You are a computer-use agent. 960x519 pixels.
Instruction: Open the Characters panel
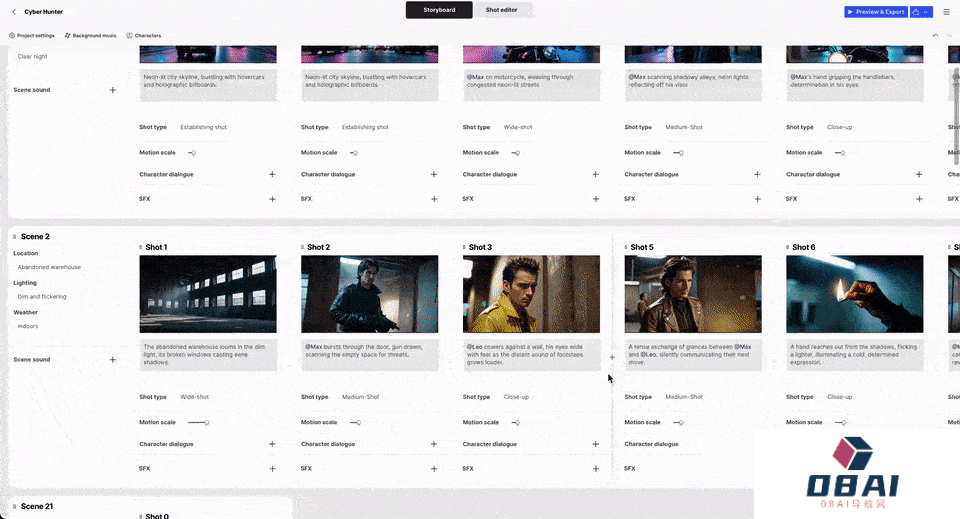pos(144,35)
